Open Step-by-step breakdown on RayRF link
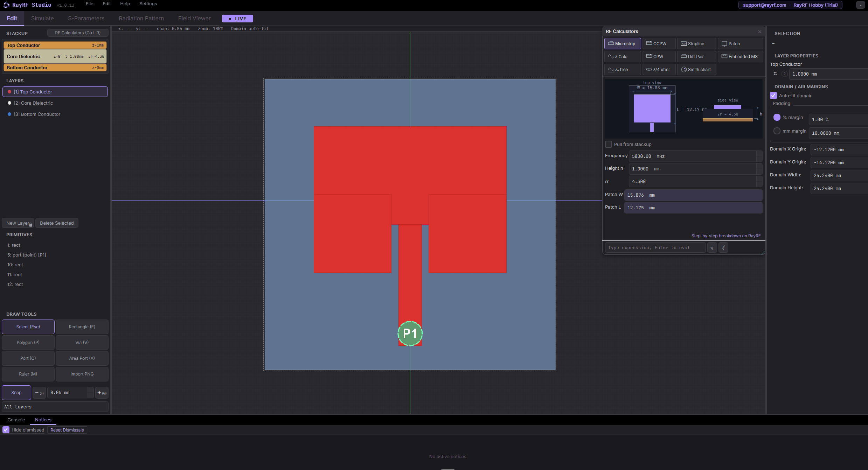868x470 pixels. (x=726, y=236)
